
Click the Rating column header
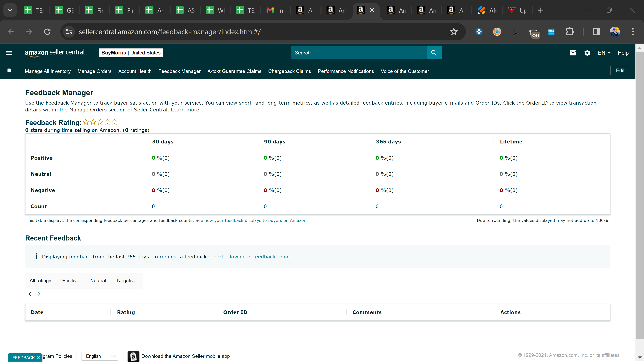click(126, 312)
